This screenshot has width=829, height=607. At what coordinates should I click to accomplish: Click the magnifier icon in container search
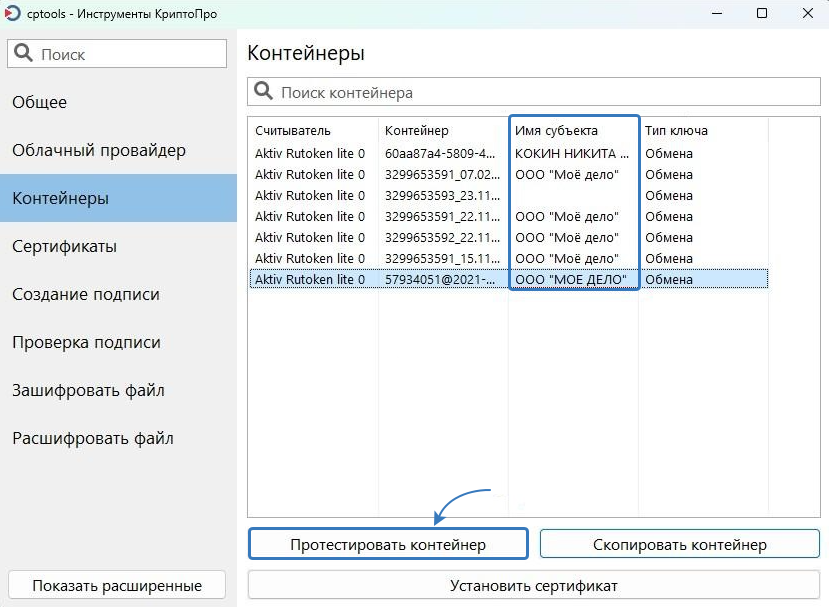(x=264, y=92)
